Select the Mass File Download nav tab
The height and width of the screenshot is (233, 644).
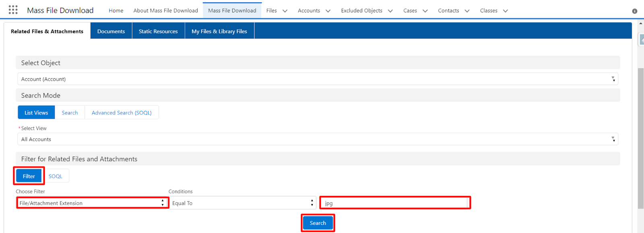232,10
